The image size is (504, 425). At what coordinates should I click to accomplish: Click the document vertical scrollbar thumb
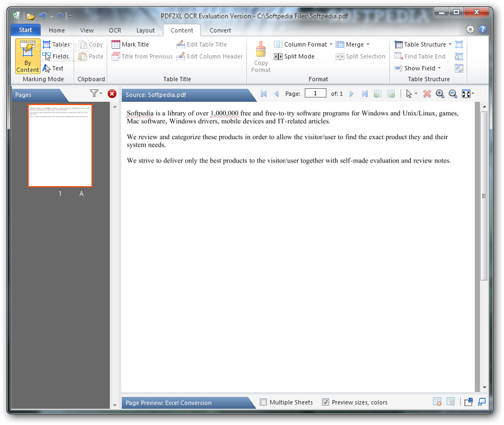pyautogui.click(x=484, y=196)
